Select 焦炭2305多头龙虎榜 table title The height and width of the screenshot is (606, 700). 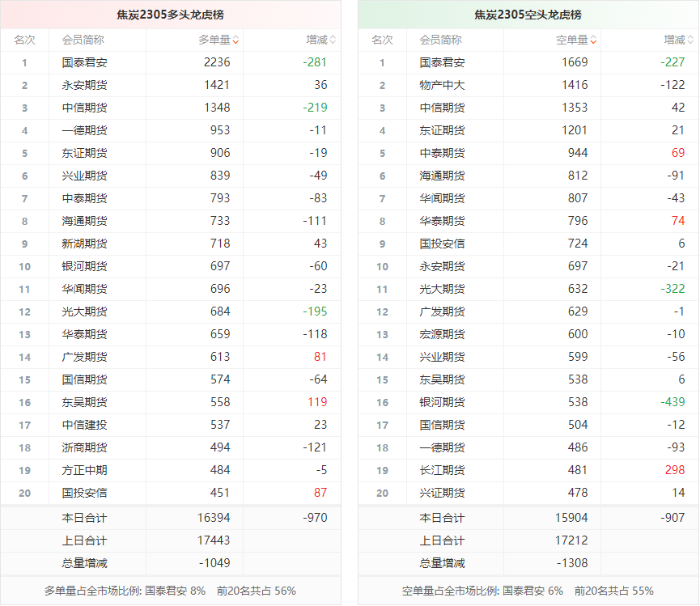coord(170,15)
